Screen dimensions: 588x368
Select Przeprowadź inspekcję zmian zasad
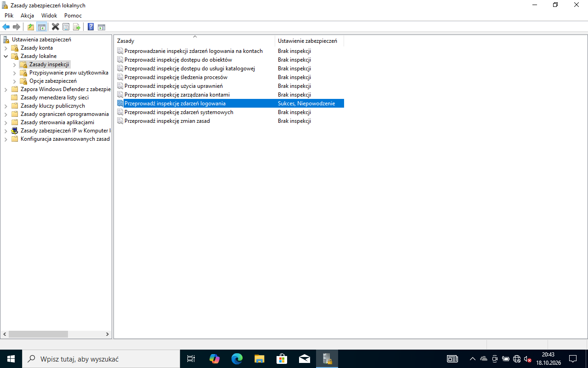tap(167, 121)
